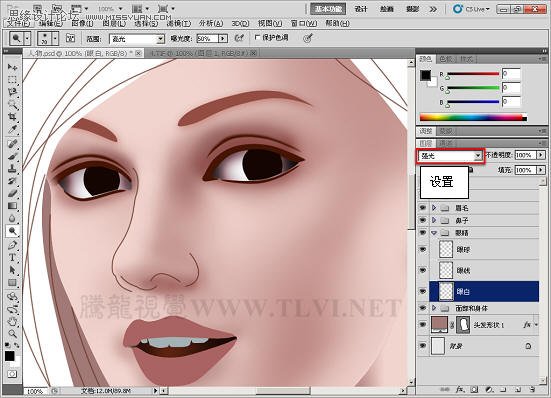Select the Blur tool
The width and height of the screenshot is (551, 398).
pyautogui.click(x=12, y=218)
